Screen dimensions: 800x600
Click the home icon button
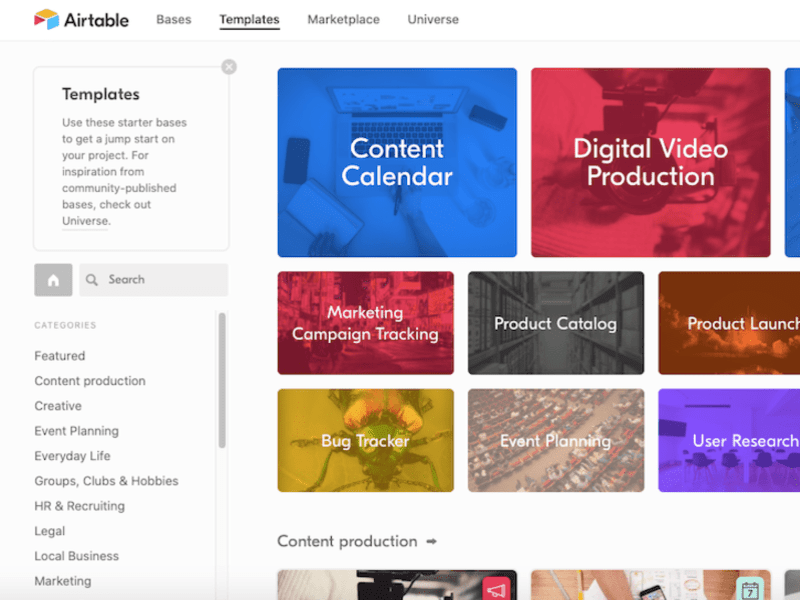(x=53, y=280)
